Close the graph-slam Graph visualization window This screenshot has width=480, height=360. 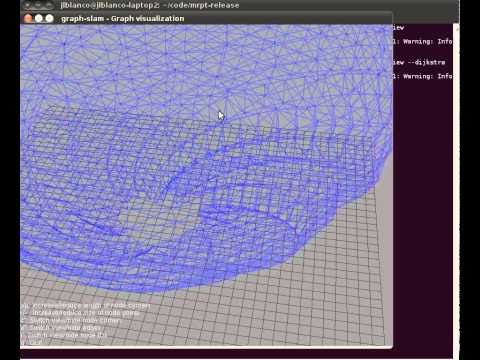click(29, 19)
